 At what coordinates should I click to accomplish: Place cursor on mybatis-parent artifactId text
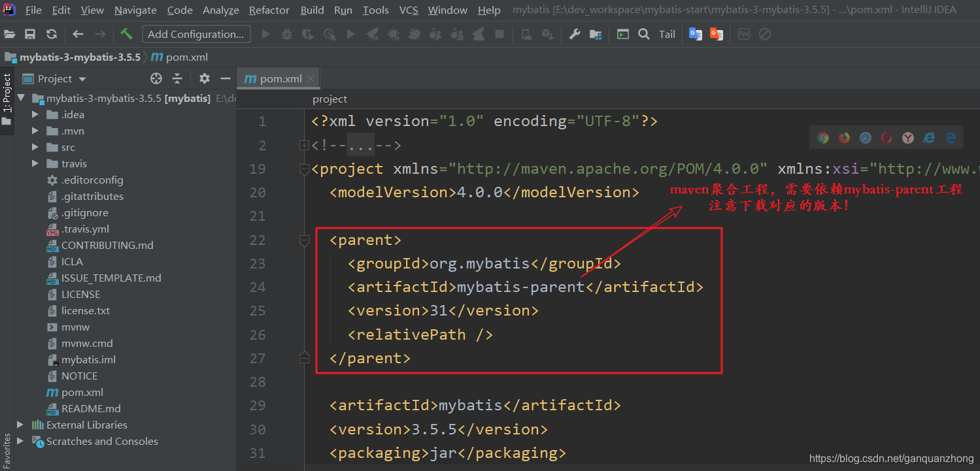(x=520, y=287)
